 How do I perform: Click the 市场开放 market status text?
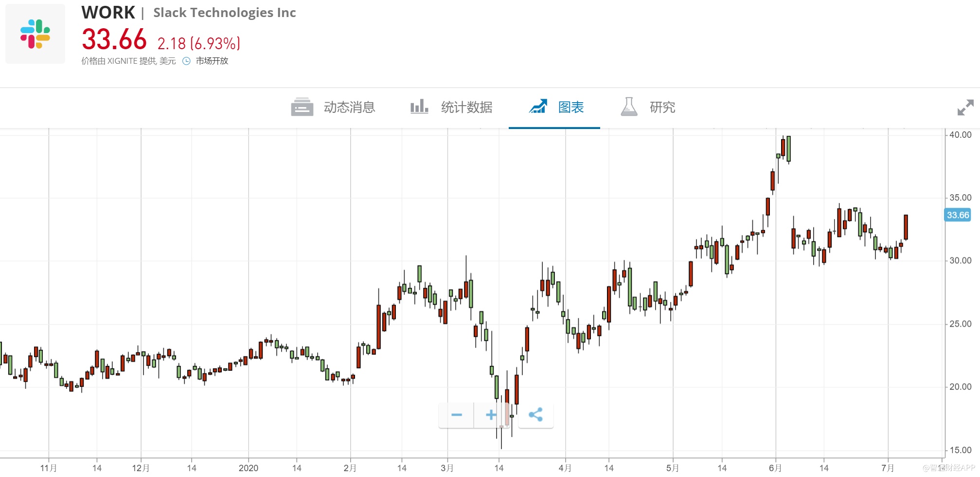[212, 61]
